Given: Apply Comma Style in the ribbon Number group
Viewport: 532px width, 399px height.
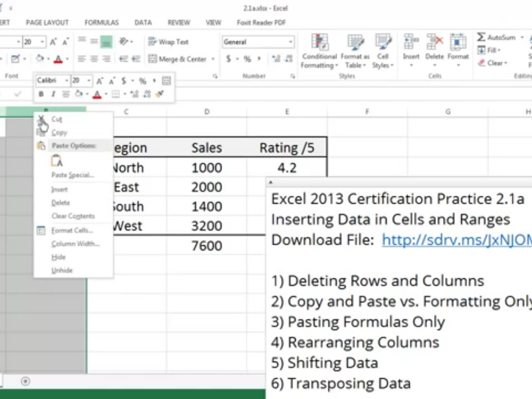Looking at the screenshot, I should point(259,59).
